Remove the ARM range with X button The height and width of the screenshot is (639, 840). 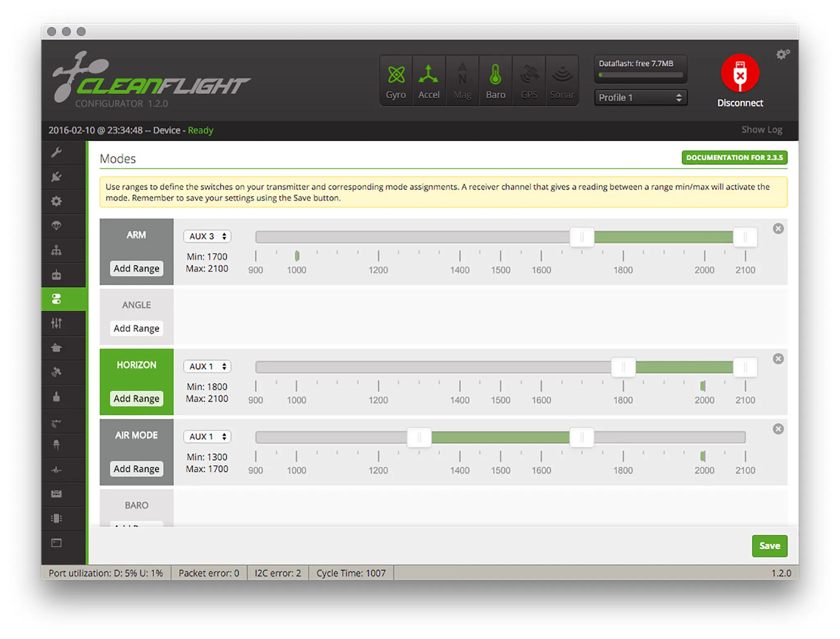778,229
